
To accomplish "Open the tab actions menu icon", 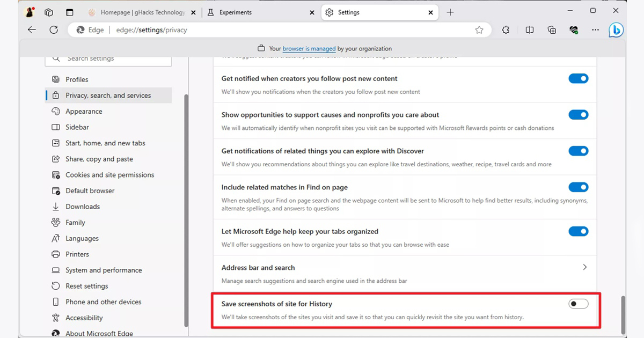I will tap(69, 12).
